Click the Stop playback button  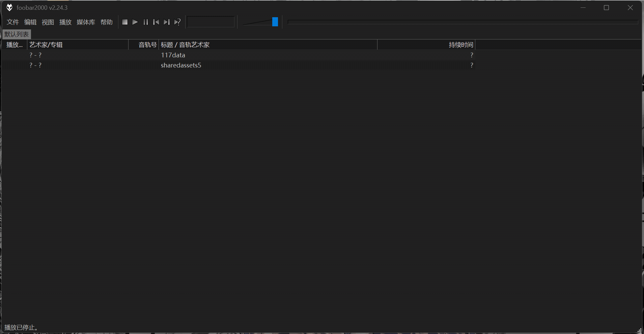(x=125, y=22)
